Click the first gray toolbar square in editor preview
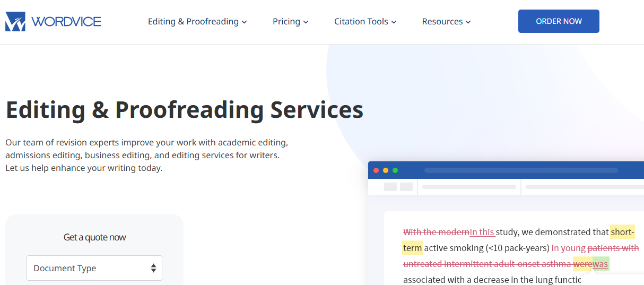This screenshot has width=644, height=285. pos(390,187)
